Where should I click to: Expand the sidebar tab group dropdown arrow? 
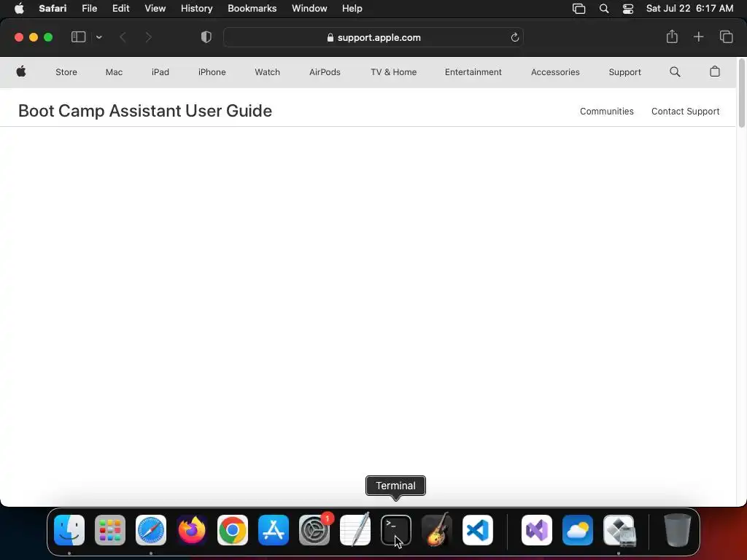click(x=98, y=37)
